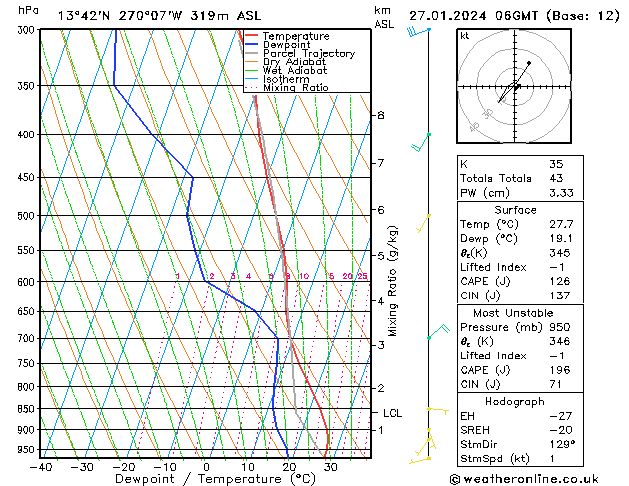Click the 'Surface' section heading

click(x=515, y=210)
